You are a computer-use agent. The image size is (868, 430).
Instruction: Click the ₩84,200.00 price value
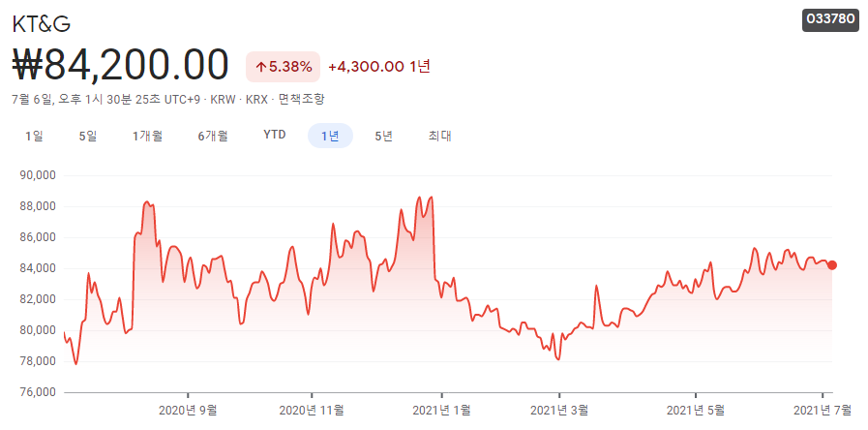(121, 65)
